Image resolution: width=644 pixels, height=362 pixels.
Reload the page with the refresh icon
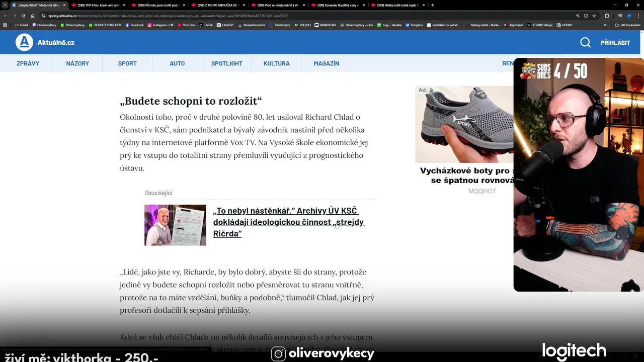coord(23,16)
